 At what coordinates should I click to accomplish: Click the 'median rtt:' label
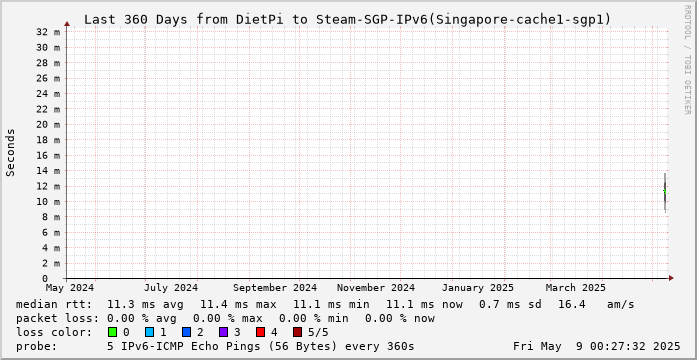point(54,305)
